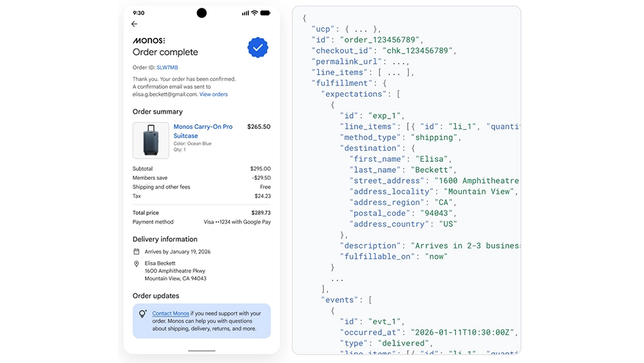Click the "CA" address_region value
The image size is (644, 363).
(443, 202)
